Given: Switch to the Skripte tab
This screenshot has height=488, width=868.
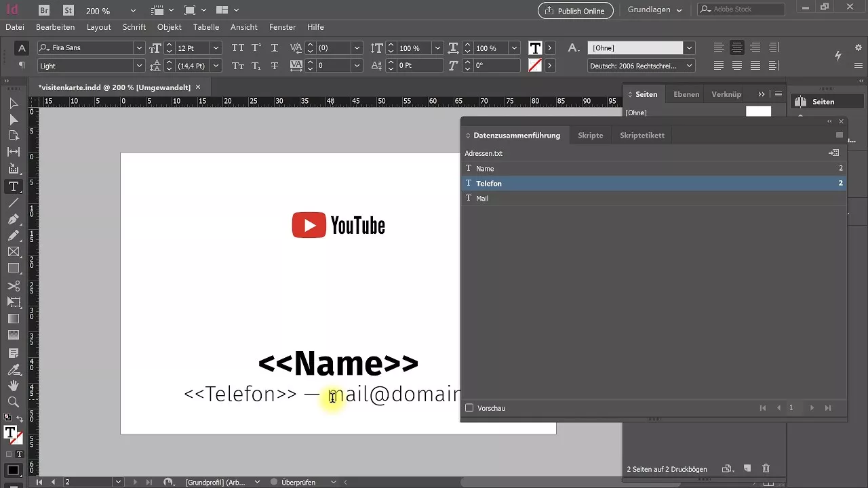Looking at the screenshot, I should tap(590, 135).
